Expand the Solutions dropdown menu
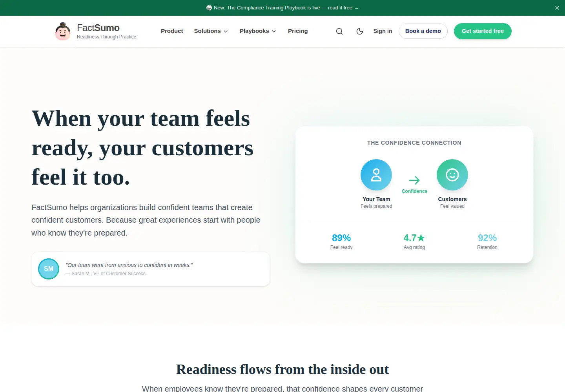The width and height of the screenshot is (565, 392). pyautogui.click(x=211, y=31)
